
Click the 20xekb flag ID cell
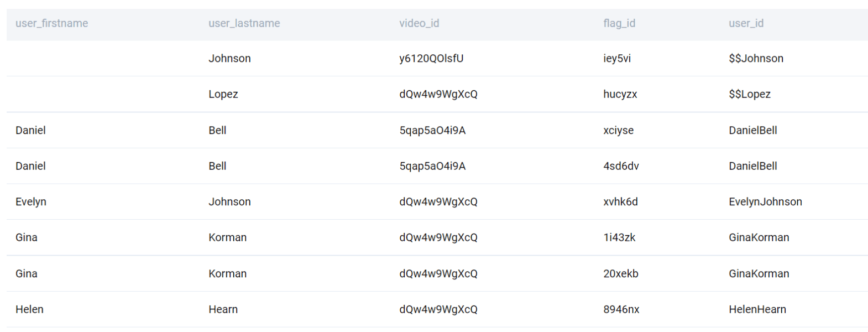tap(620, 274)
